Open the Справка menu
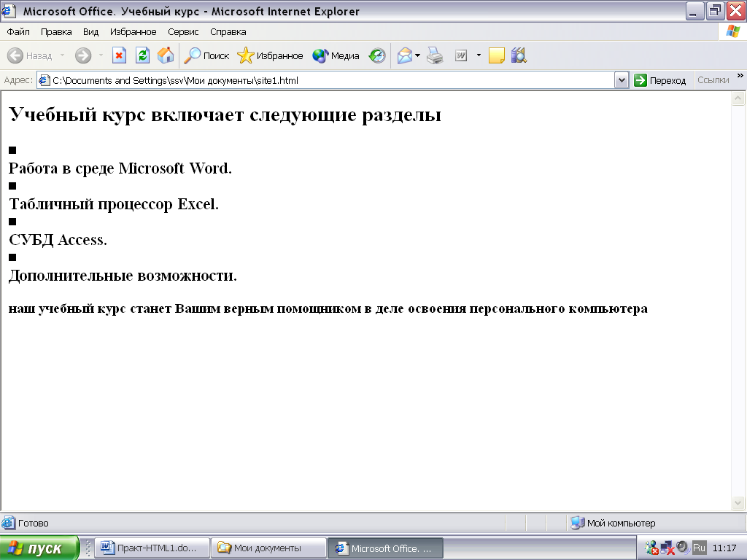This screenshot has width=747, height=560. 228,32
